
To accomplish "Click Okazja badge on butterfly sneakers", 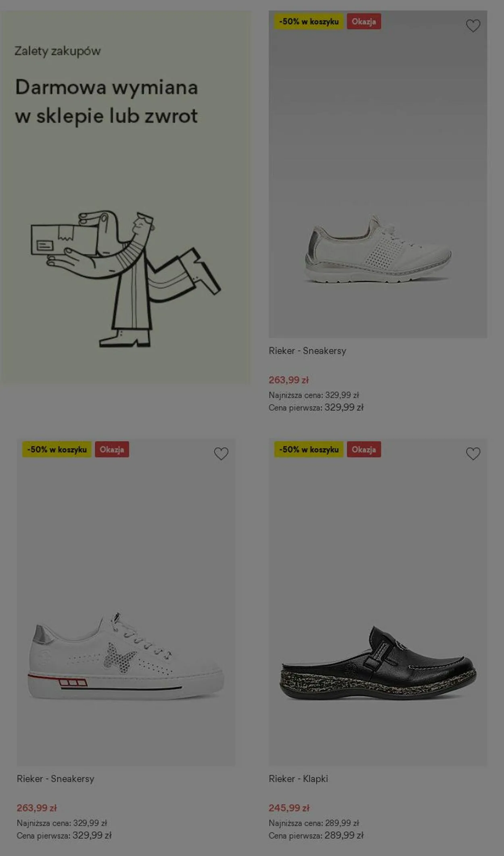I will (112, 450).
